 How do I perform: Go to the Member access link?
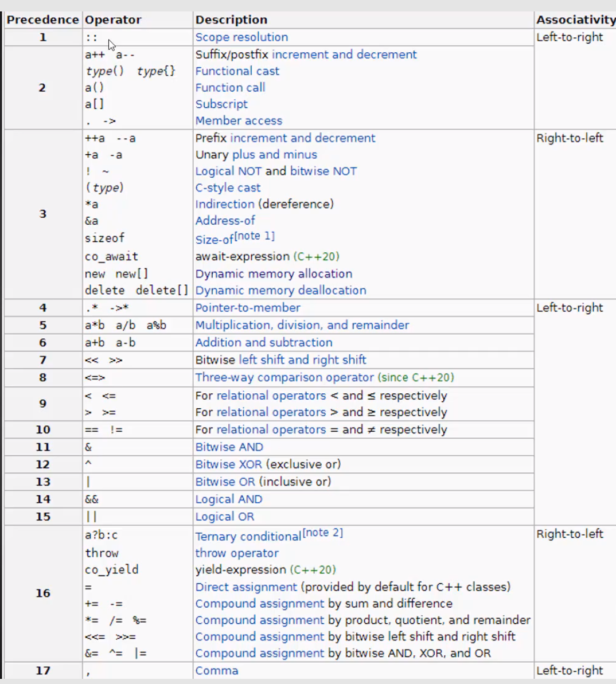pyautogui.click(x=239, y=121)
